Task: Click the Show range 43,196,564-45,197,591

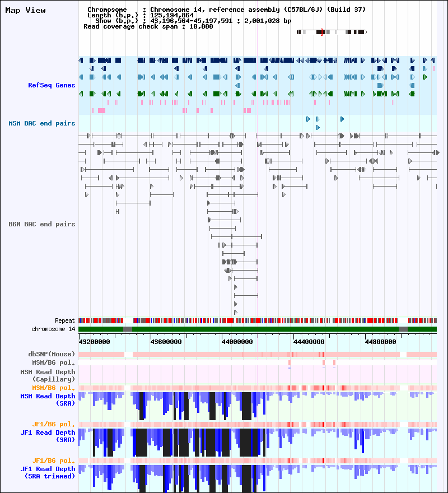Action: (192, 21)
